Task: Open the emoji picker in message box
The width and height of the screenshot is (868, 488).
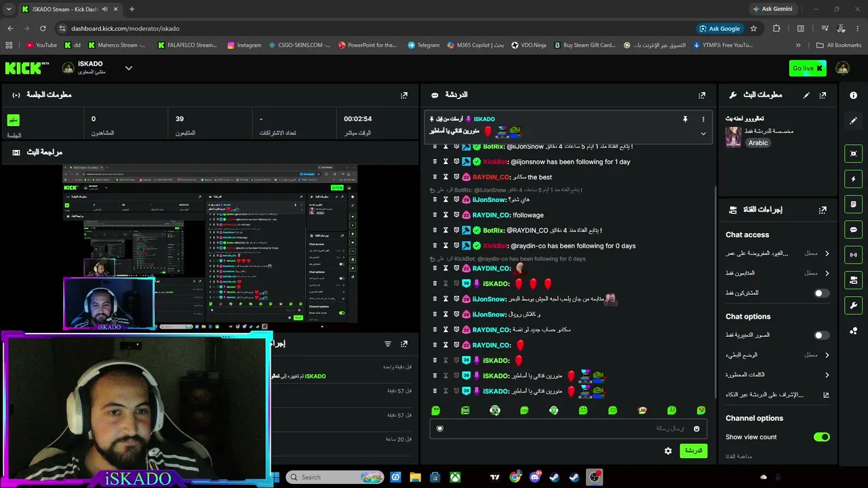Action: click(696, 428)
